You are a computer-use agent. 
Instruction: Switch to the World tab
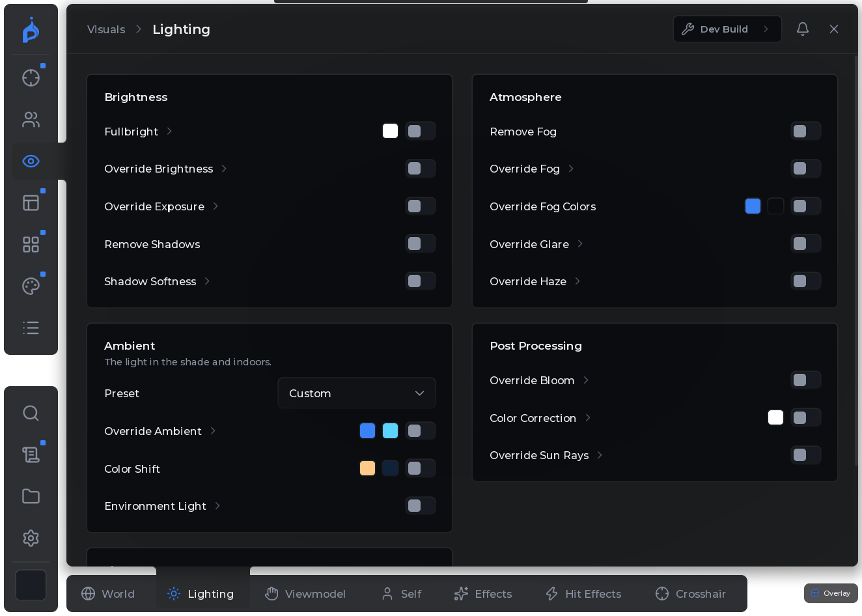coord(108,594)
